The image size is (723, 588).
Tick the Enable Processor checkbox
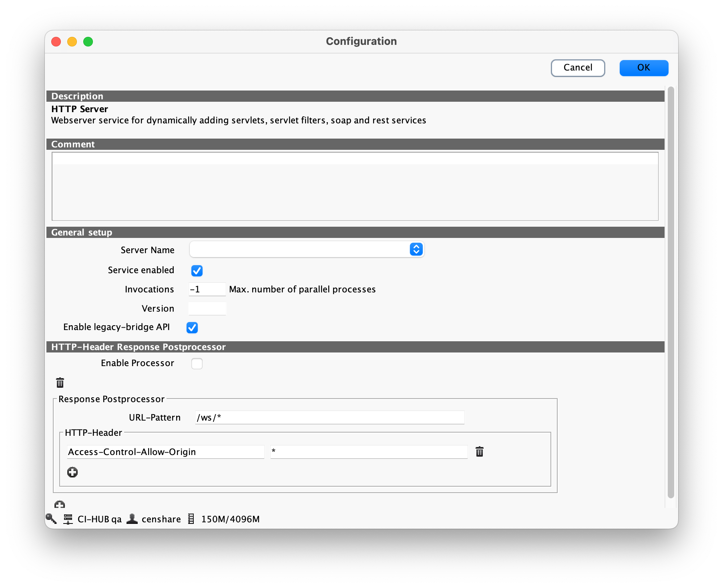197,364
